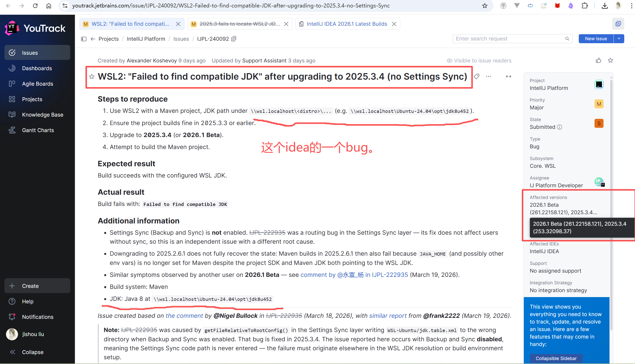635x364 pixels.
Task: Open the similar report link
Action: 388,316
